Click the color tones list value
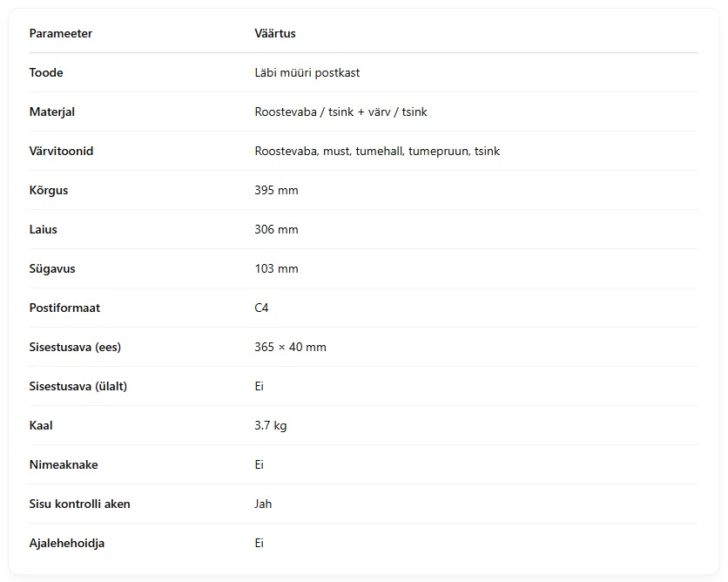The height and width of the screenshot is (582, 728). (377, 151)
